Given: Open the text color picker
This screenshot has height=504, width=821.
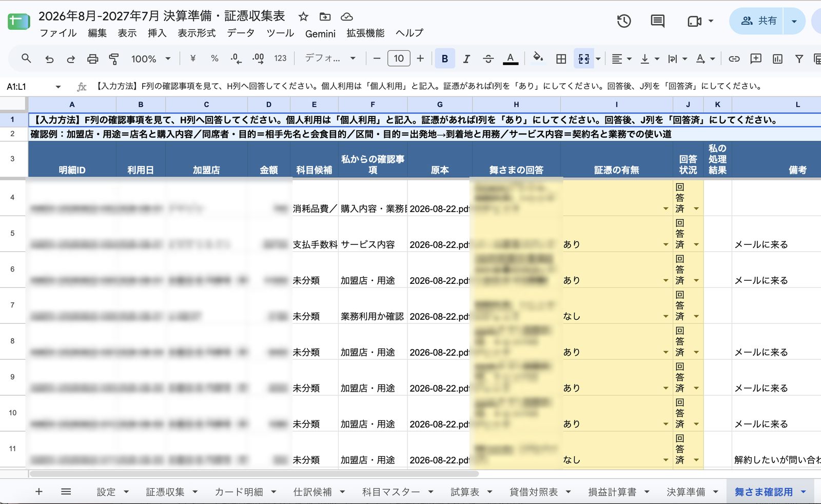Looking at the screenshot, I should pos(510,59).
